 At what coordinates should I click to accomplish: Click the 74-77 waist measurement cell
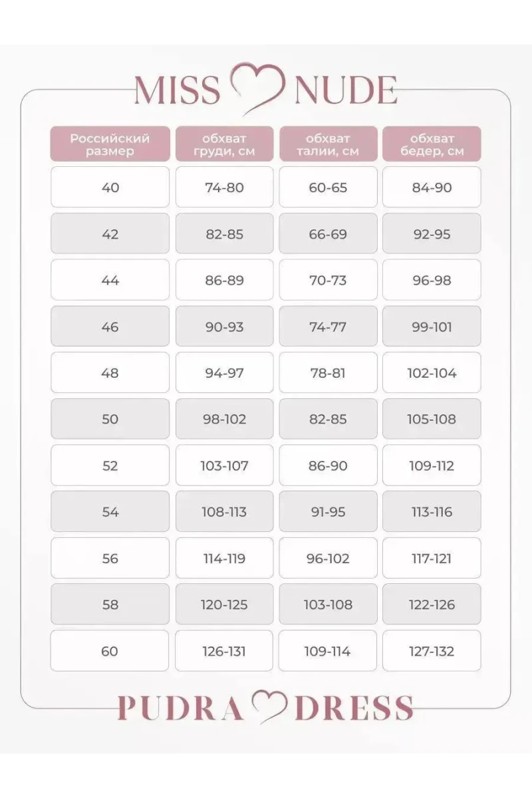pos(328,327)
